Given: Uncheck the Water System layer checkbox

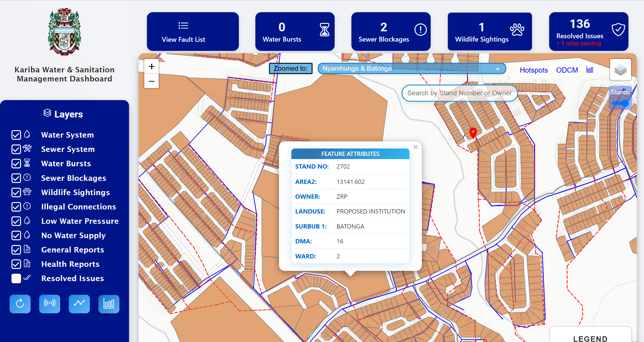Looking at the screenshot, I should pos(16,135).
